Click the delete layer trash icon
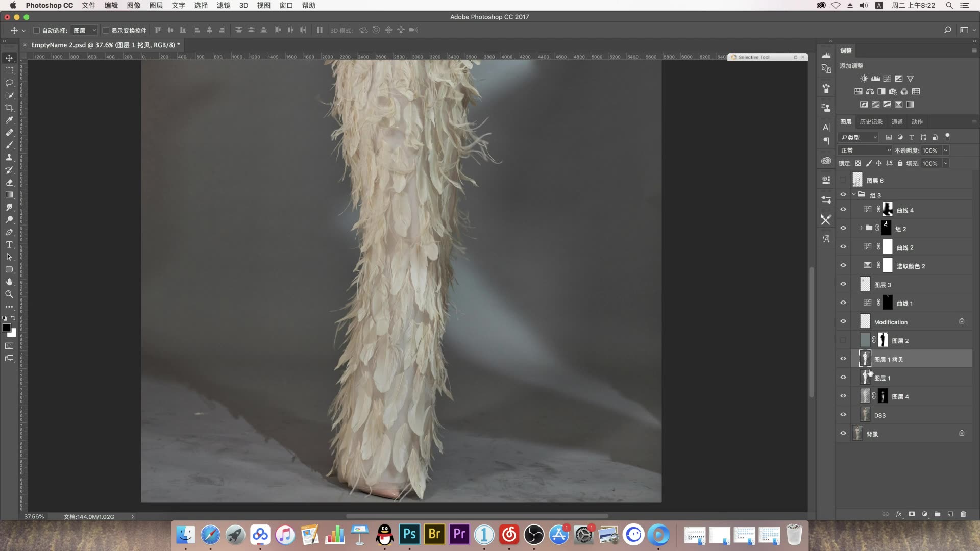 pyautogui.click(x=963, y=514)
